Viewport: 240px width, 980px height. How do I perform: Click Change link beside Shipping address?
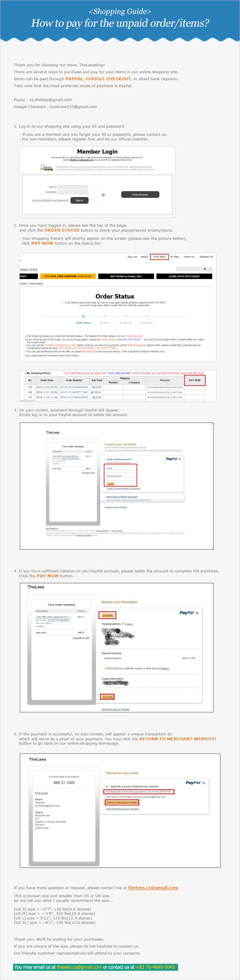coord(129,624)
